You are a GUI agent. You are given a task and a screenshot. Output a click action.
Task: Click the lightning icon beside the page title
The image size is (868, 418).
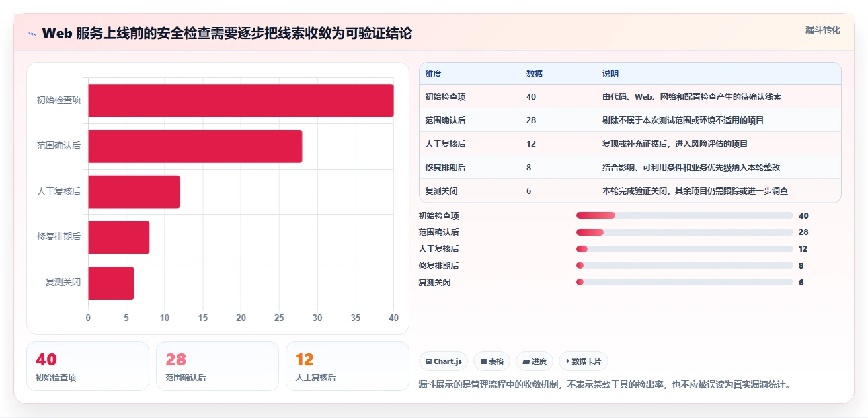[32, 33]
